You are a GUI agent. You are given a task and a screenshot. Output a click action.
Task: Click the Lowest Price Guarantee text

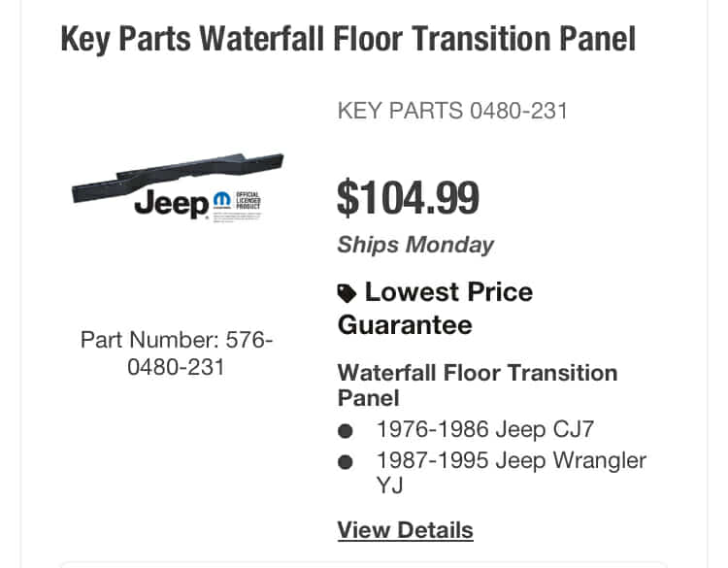[435, 308]
